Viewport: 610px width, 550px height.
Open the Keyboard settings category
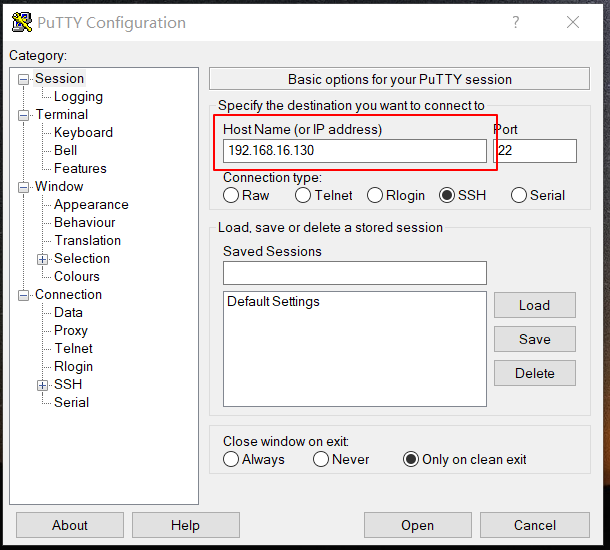pyautogui.click(x=83, y=132)
